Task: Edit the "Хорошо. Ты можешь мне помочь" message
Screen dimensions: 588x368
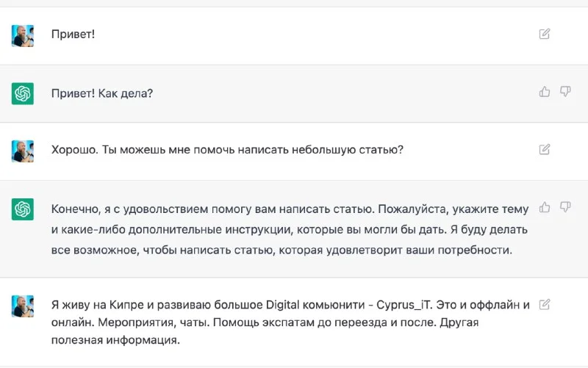Action: (545, 149)
